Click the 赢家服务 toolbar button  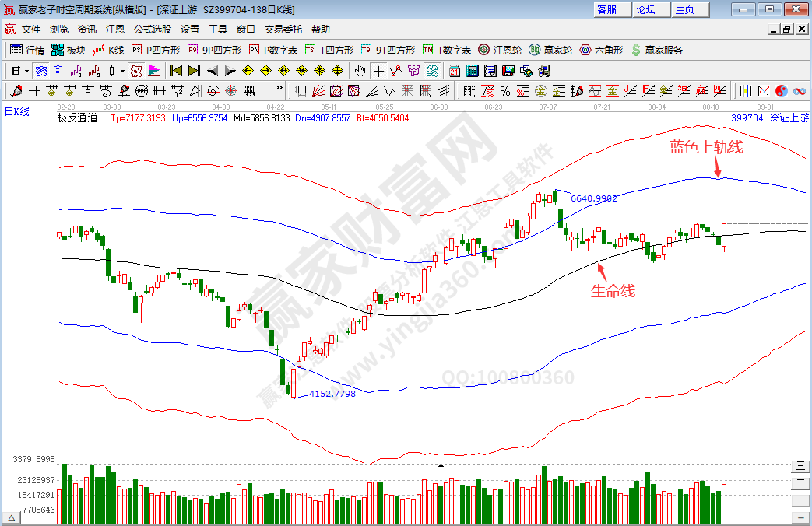pyautogui.click(x=657, y=50)
